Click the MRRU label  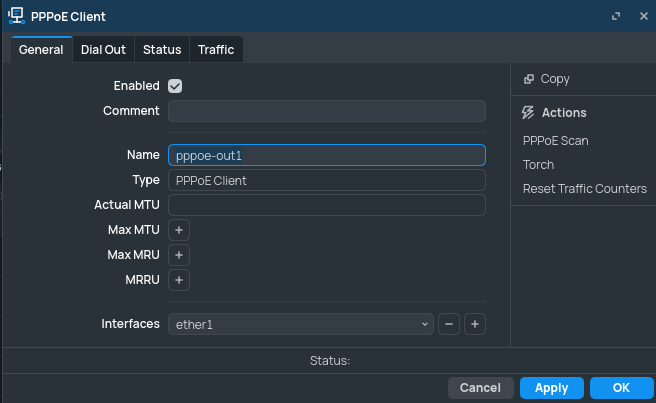[x=142, y=280]
